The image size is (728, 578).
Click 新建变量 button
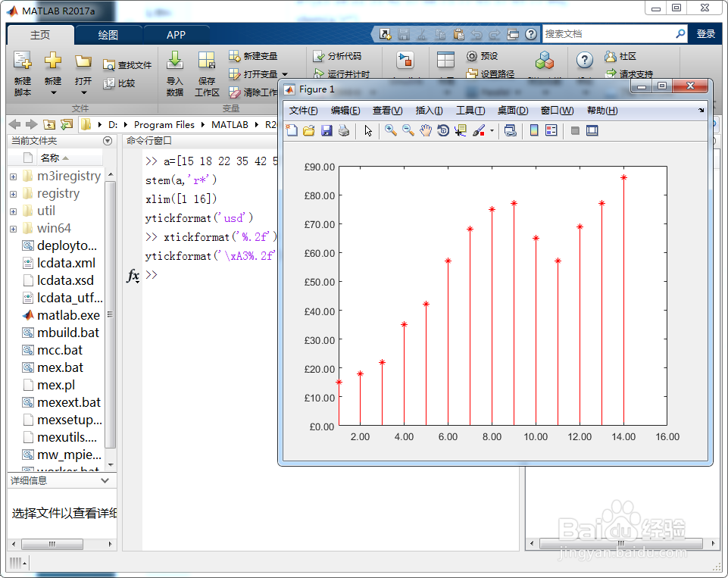point(253,56)
